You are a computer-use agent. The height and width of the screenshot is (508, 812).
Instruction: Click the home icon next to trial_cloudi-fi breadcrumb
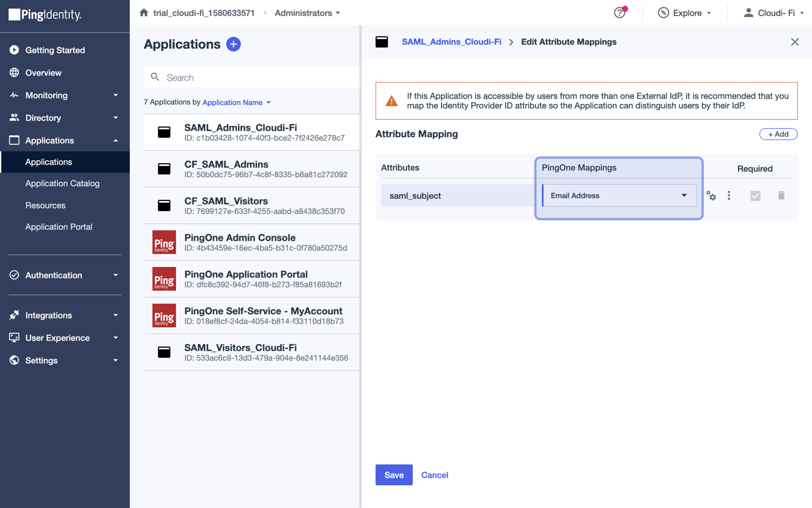click(145, 12)
